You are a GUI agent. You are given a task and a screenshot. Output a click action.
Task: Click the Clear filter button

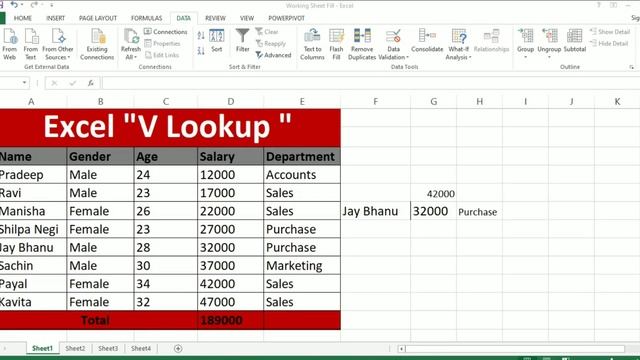tap(267, 31)
